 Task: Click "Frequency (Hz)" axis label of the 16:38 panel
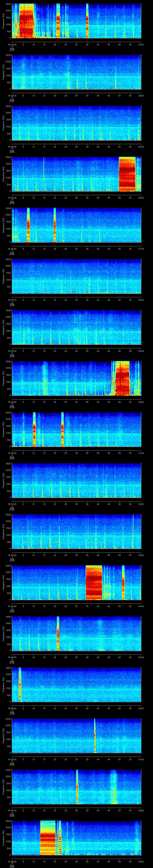point(3,838)
